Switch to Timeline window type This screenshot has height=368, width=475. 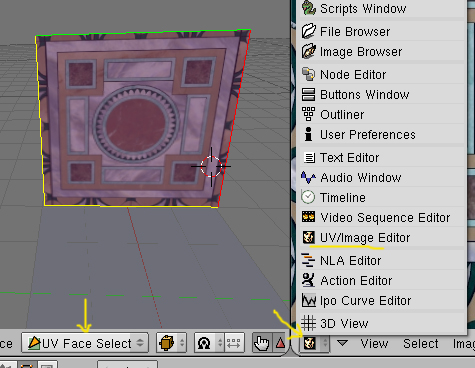[x=382, y=197]
